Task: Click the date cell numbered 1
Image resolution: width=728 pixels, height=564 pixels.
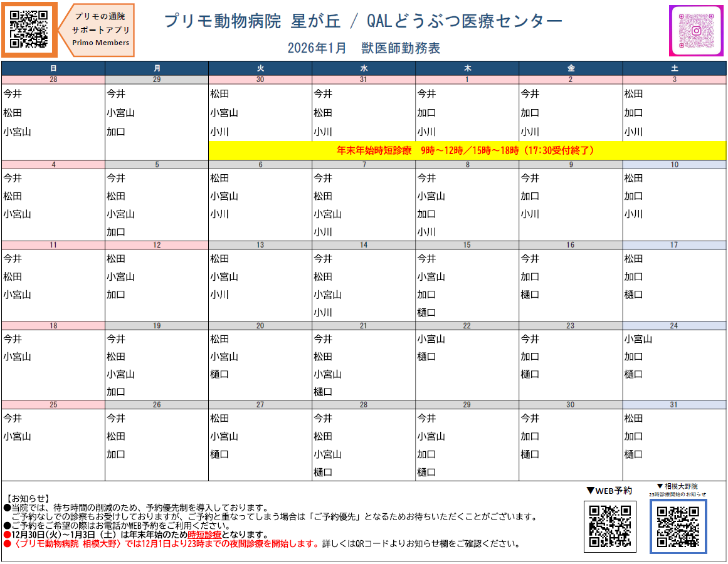Action: [467, 80]
